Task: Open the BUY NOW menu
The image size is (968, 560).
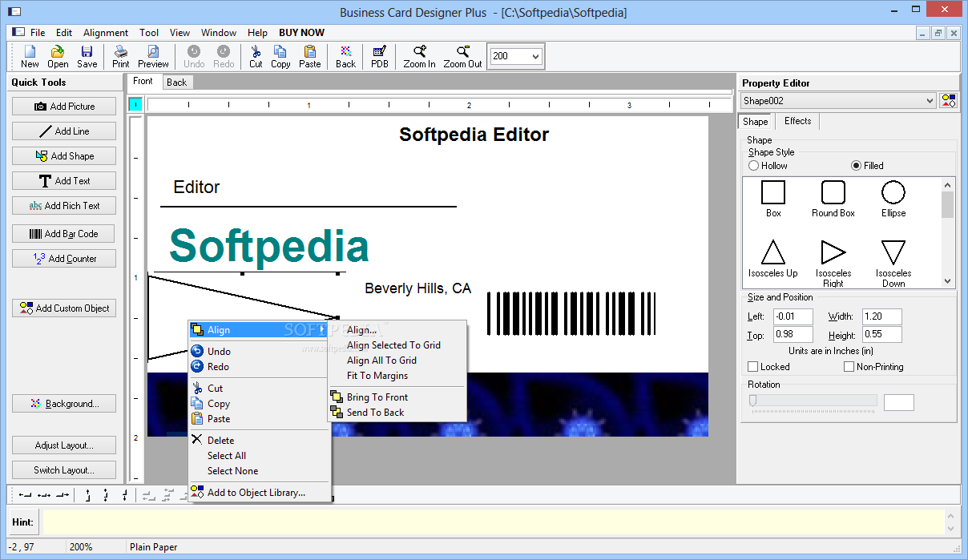Action: click(x=301, y=33)
